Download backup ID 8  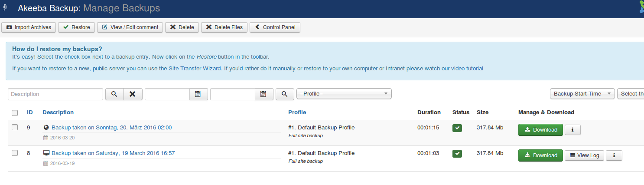(540, 155)
